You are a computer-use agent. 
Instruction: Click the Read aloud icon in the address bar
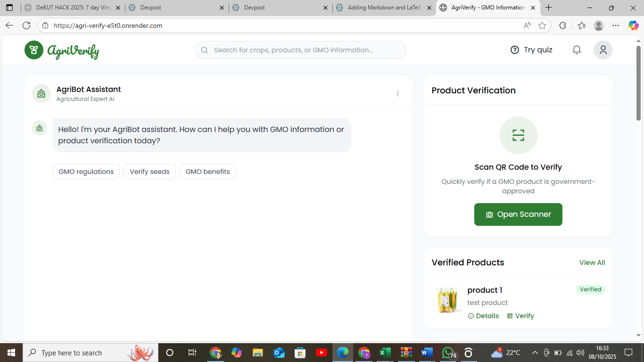point(527,25)
